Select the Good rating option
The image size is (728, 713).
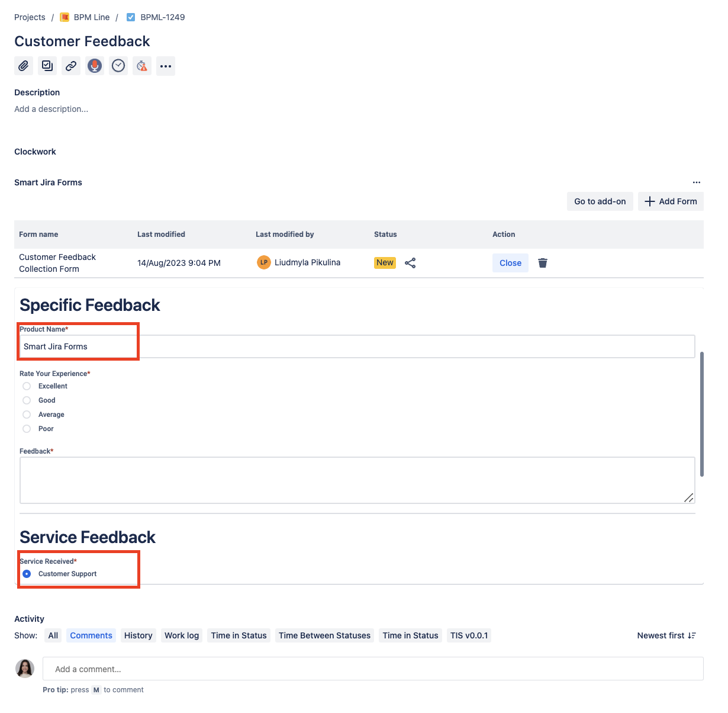click(x=27, y=400)
